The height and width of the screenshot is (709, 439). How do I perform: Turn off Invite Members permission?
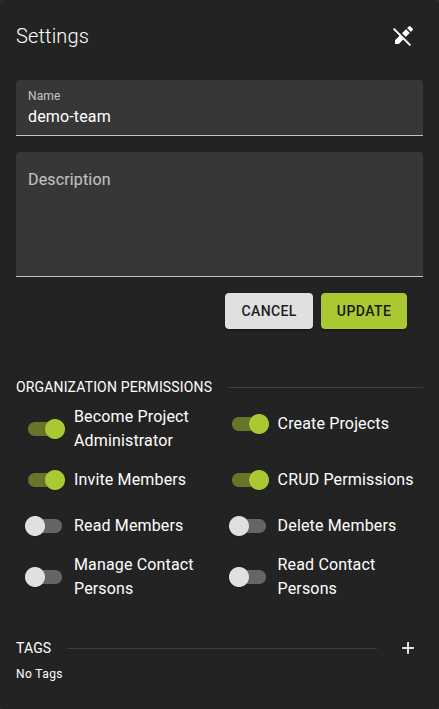[46, 480]
